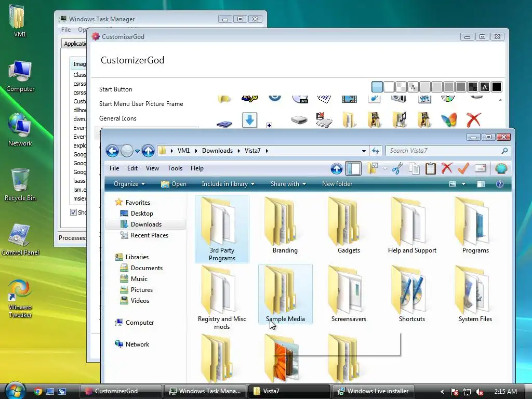Select the Shortcuts folder

(x=412, y=295)
